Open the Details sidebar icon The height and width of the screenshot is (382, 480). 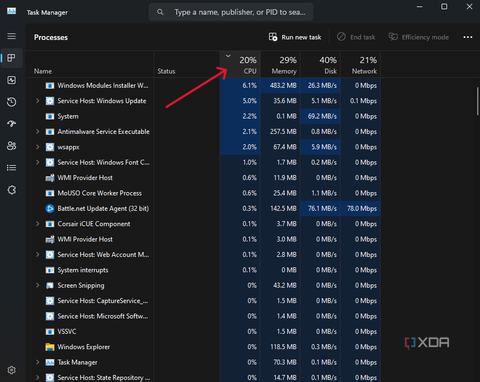11,168
